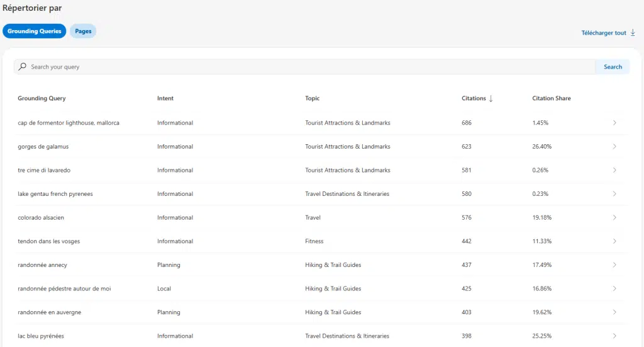Click the 25.25% citation share value
This screenshot has height=347, width=644.
[x=541, y=336]
